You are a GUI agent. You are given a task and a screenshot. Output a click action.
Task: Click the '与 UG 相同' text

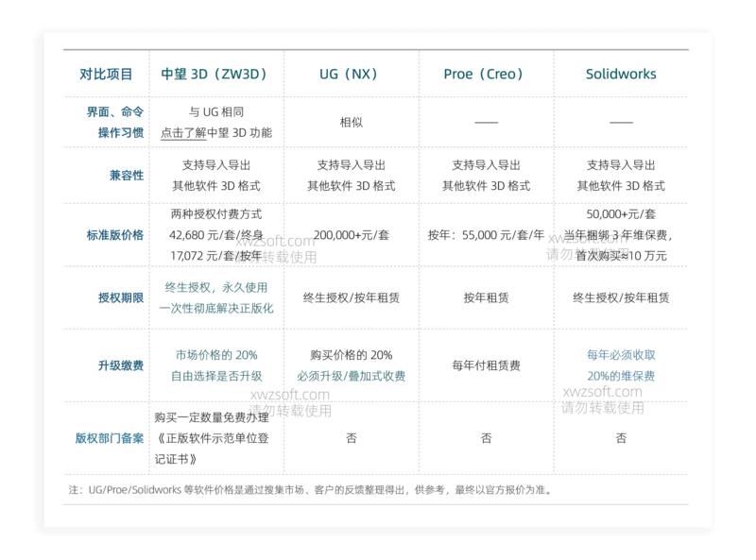tap(216, 112)
